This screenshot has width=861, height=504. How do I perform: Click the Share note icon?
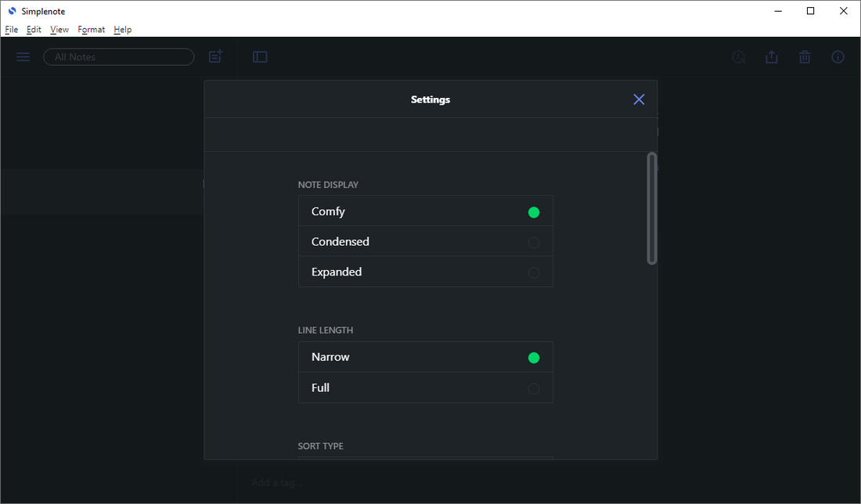tap(772, 57)
